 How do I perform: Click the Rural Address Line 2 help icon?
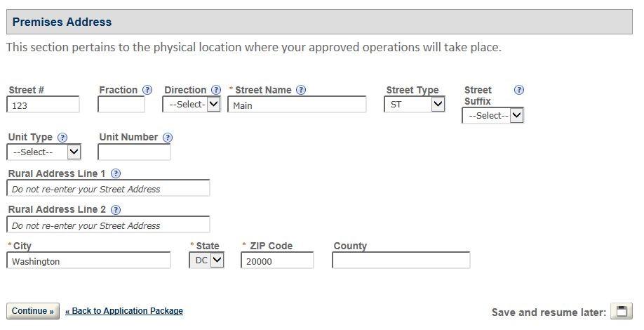pyautogui.click(x=116, y=209)
